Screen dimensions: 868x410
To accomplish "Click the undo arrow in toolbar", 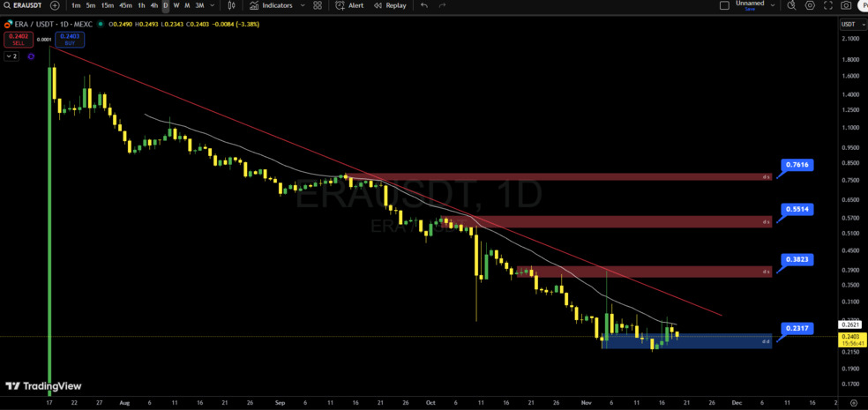I will coord(424,5).
